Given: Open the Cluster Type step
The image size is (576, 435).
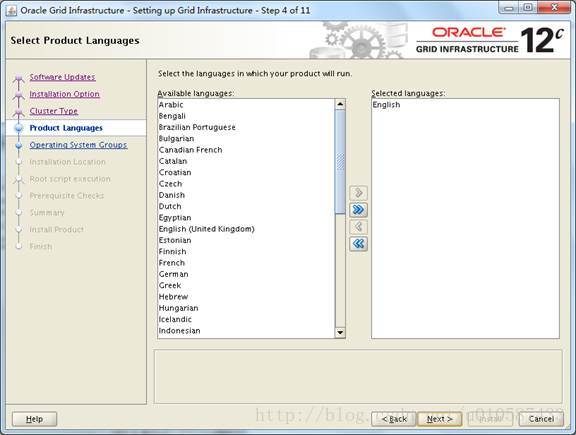Looking at the screenshot, I should (x=54, y=111).
